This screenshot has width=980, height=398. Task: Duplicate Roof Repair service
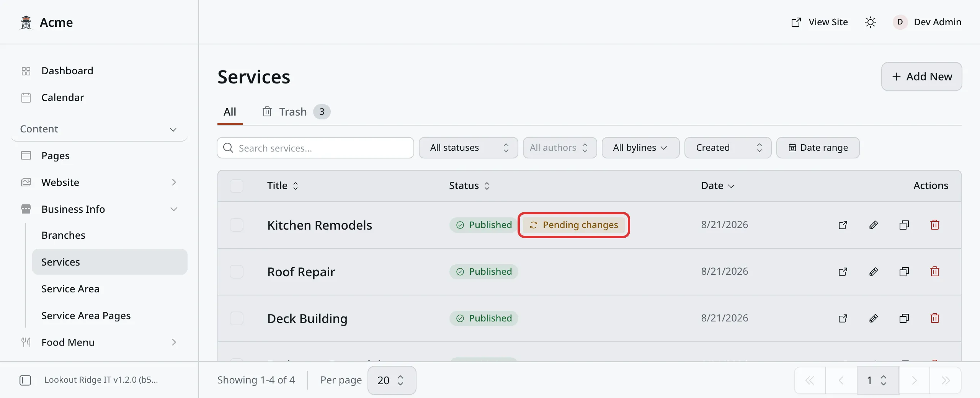[x=904, y=272]
